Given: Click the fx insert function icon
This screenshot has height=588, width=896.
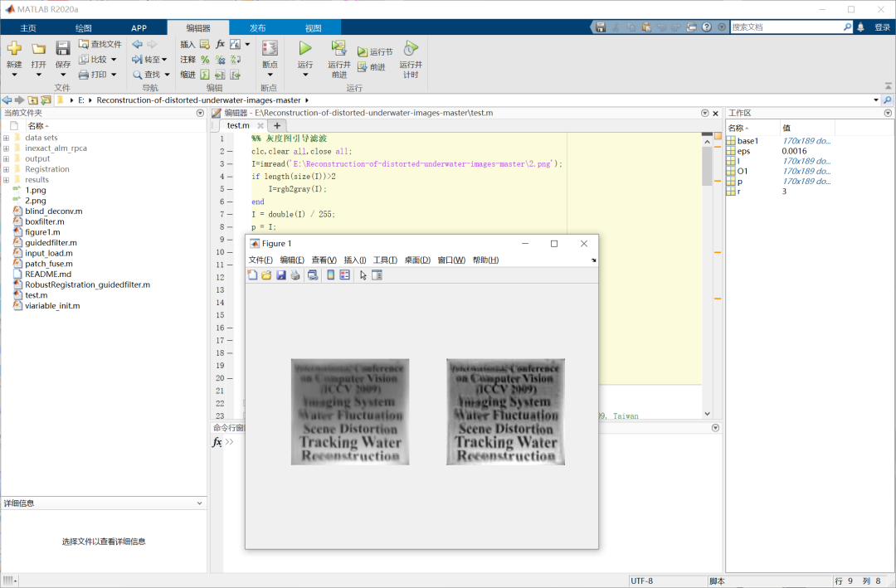Looking at the screenshot, I should (x=220, y=44).
